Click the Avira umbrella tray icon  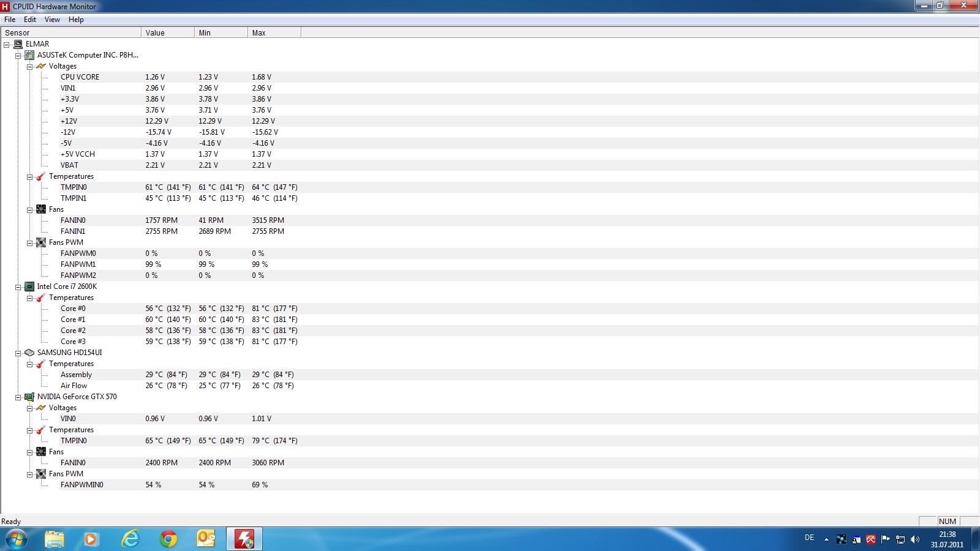pos(870,539)
